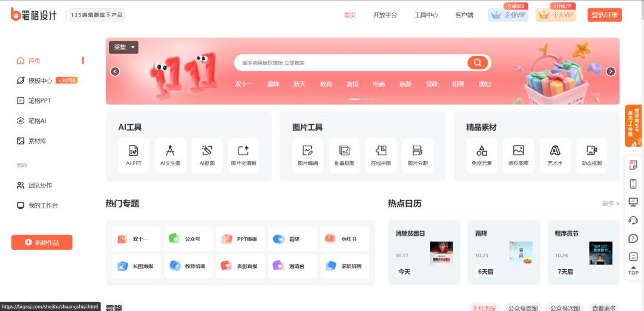This screenshot has width=644, height=311.
Task: Expand the 采集 dropdown on banner
Action: pos(123,47)
